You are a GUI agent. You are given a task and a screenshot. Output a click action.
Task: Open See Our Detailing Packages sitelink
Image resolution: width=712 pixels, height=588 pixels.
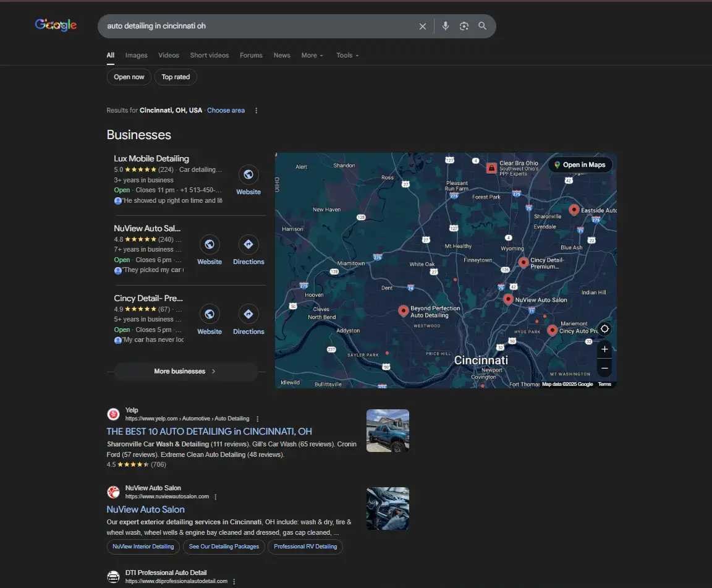coord(224,547)
